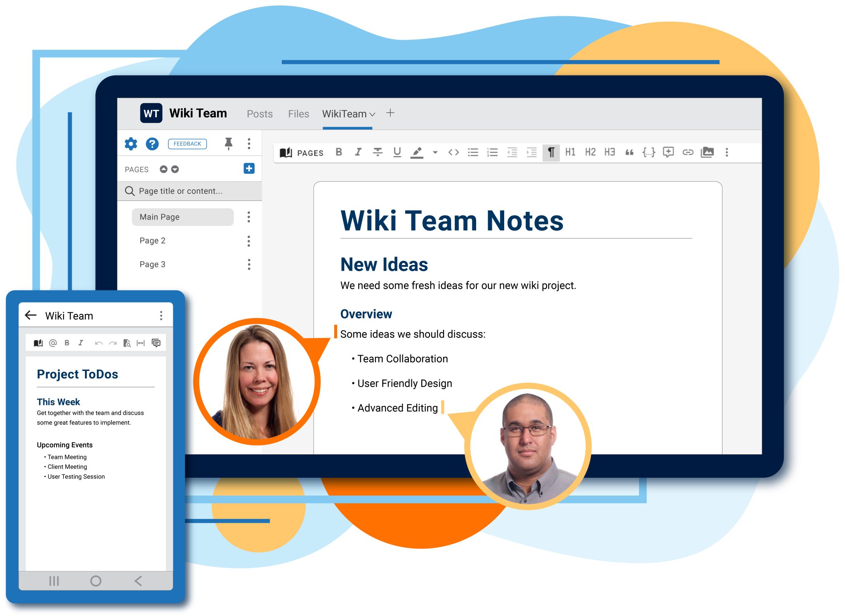
Task: Insert a hyperlink
Action: point(687,152)
